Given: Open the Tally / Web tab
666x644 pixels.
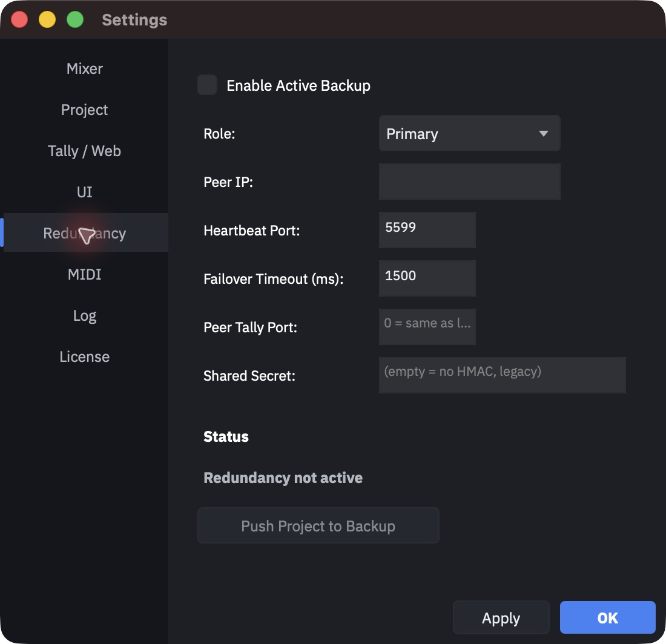Looking at the screenshot, I should (x=85, y=151).
